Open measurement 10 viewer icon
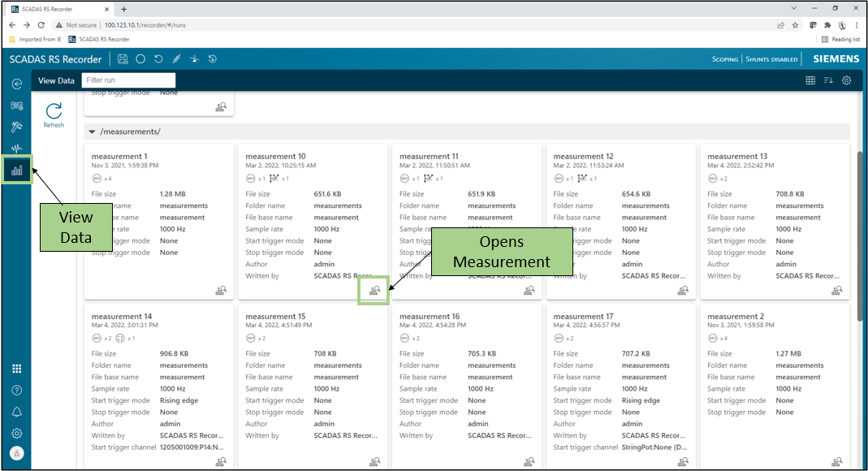868x471 pixels. tap(374, 290)
